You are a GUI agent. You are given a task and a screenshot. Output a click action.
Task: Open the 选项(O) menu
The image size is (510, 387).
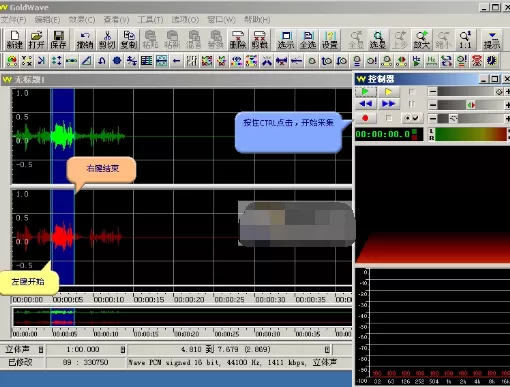[x=185, y=20]
